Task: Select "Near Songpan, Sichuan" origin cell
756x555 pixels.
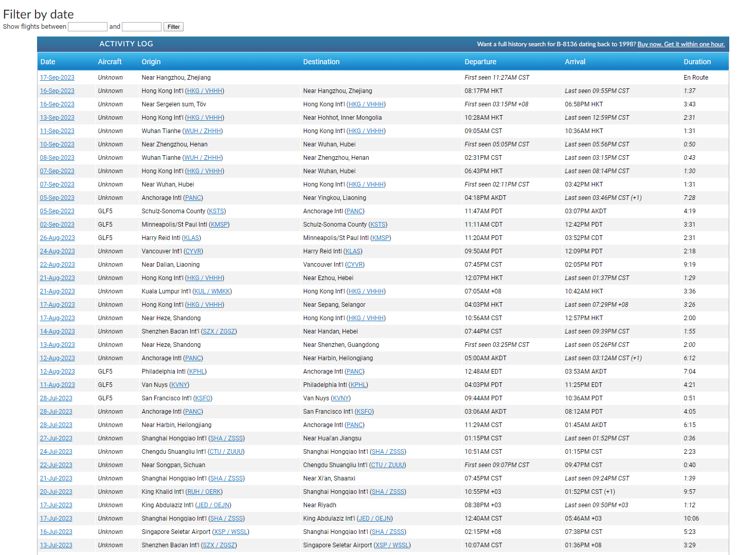Action: [173, 465]
